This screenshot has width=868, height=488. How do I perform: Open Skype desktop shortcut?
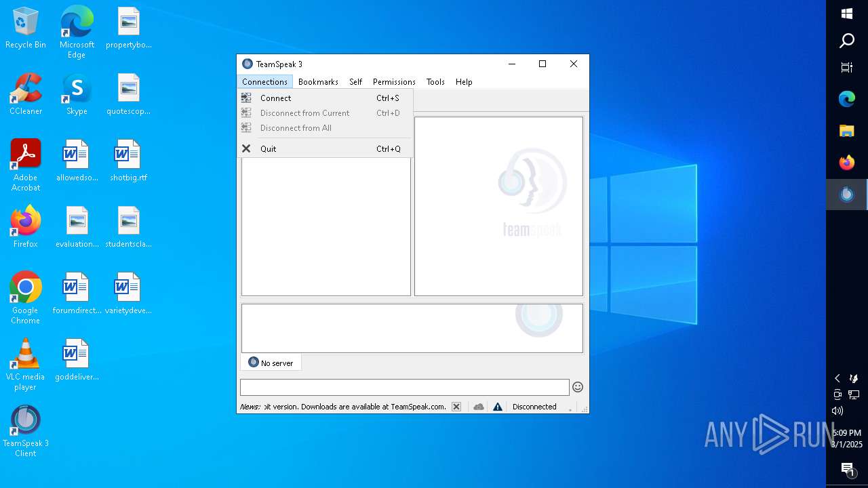(x=77, y=95)
